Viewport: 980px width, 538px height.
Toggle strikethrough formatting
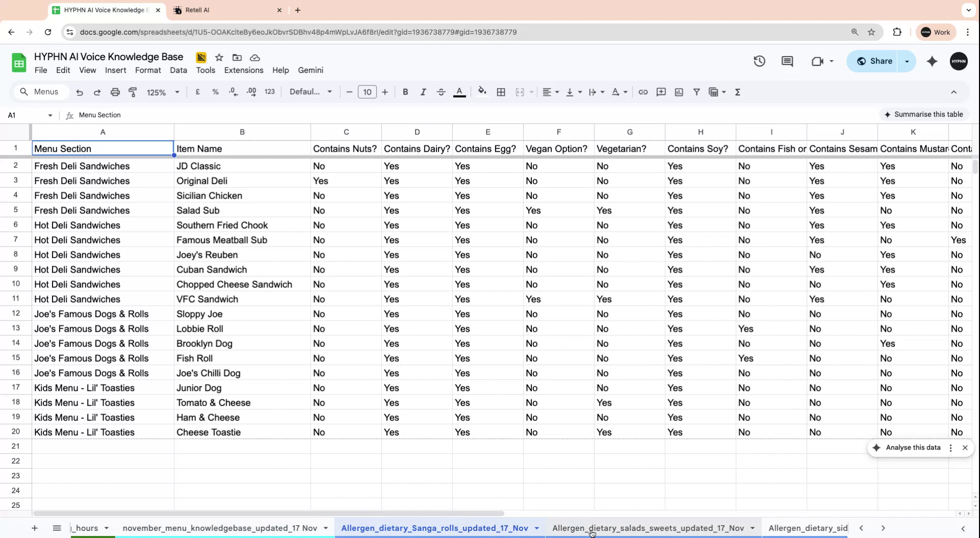[x=440, y=92]
